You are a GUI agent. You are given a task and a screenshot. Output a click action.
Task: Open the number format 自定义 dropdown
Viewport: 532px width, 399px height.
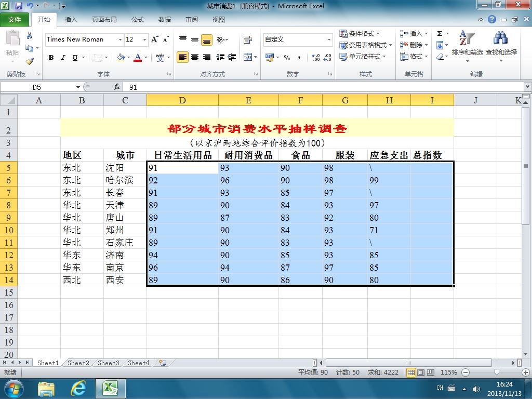point(329,39)
